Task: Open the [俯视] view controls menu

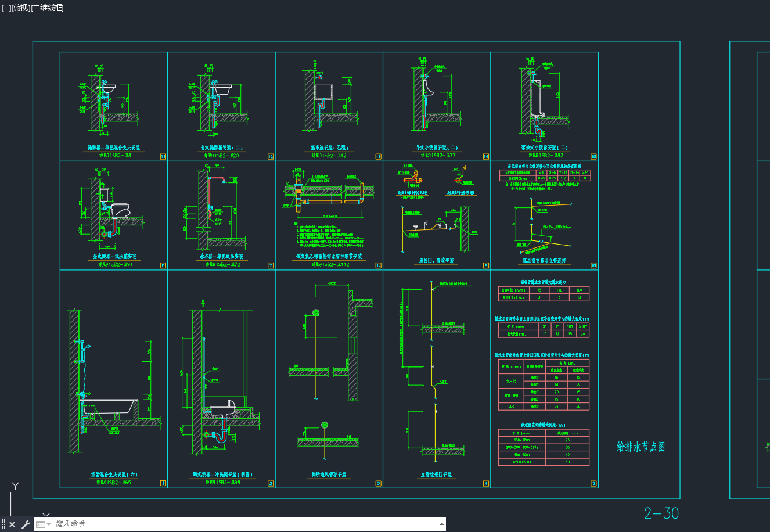Action: click(x=20, y=8)
